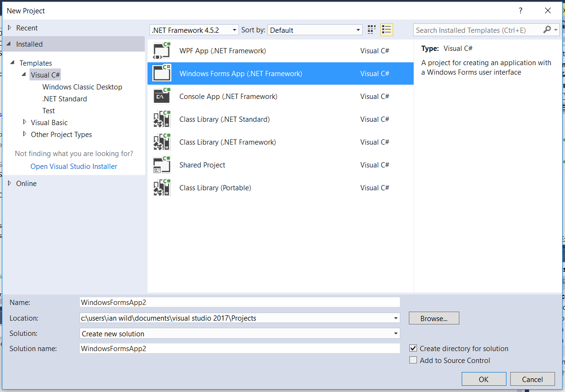Open the dialog Help question mark

[521, 10]
